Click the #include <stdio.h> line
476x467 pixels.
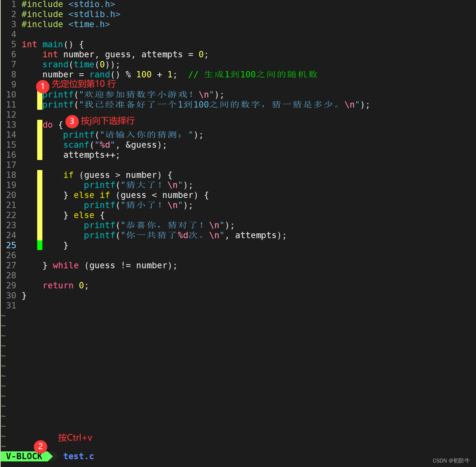(x=68, y=4)
